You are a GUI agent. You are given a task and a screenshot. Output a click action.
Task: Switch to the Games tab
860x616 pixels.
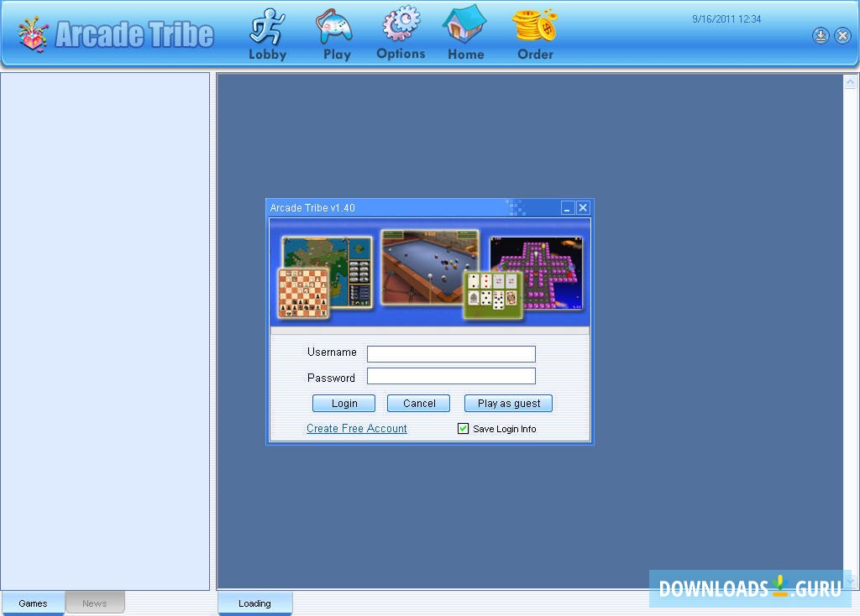click(x=33, y=603)
